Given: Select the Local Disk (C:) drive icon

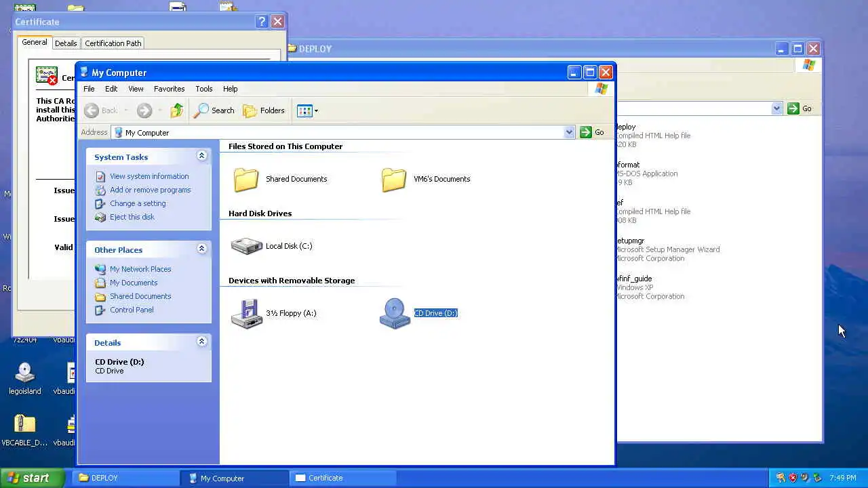Looking at the screenshot, I should pyautogui.click(x=246, y=245).
